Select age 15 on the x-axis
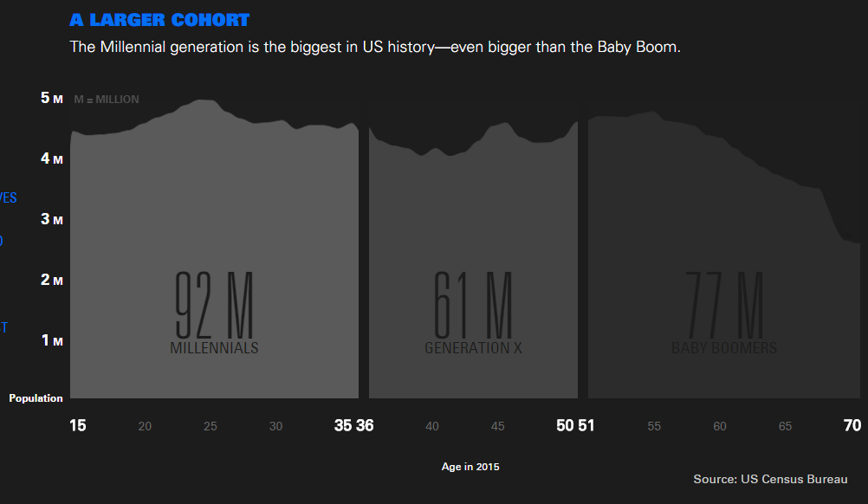 [78, 425]
